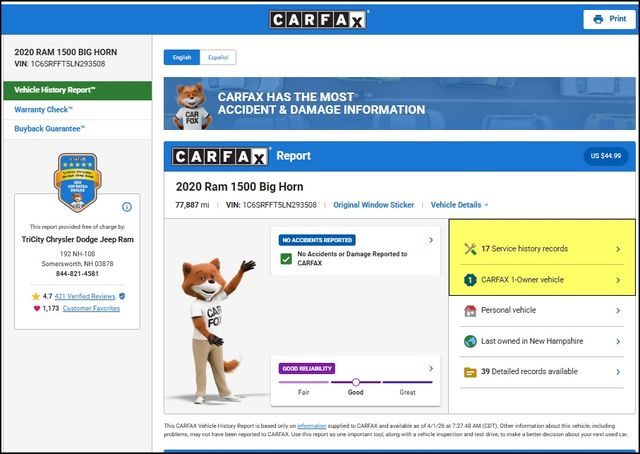Open the Original Window Sticker link
Viewport: 640px width, 454px height.
[373, 205]
